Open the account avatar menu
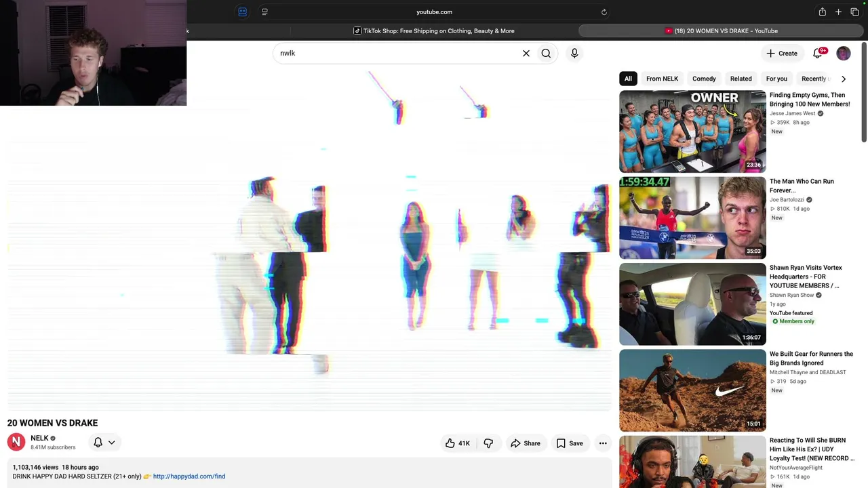Image resolution: width=868 pixels, height=488 pixels. pyautogui.click(x=844, y=54)
